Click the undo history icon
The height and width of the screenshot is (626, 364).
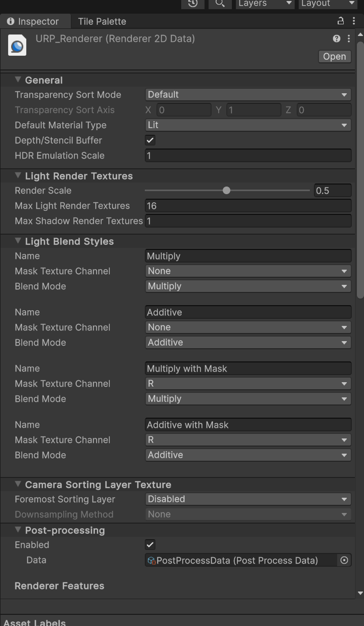click(x=192, y=3)
